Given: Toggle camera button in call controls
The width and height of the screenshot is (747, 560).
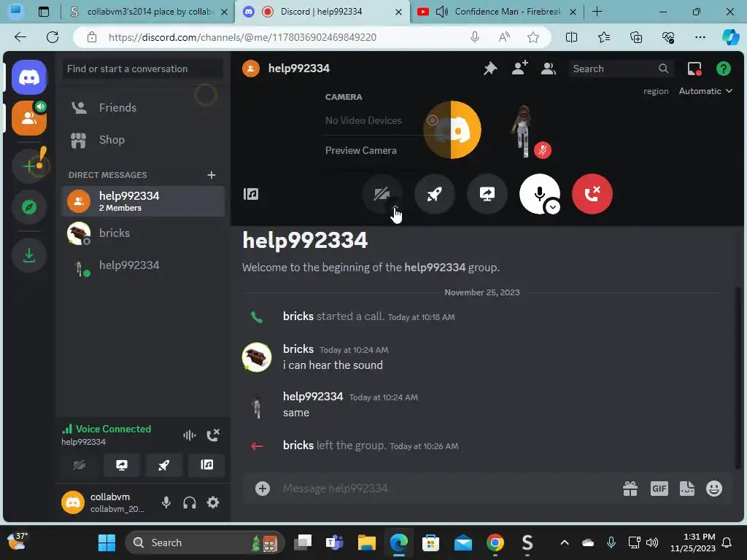Looking at the screenshot, I should [x=382, y=194].
